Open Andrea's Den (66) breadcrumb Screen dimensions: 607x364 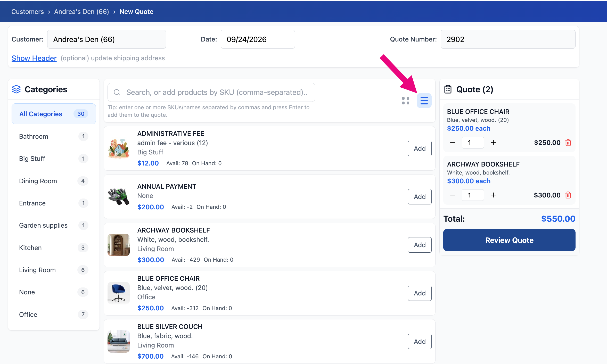(81, 12)
